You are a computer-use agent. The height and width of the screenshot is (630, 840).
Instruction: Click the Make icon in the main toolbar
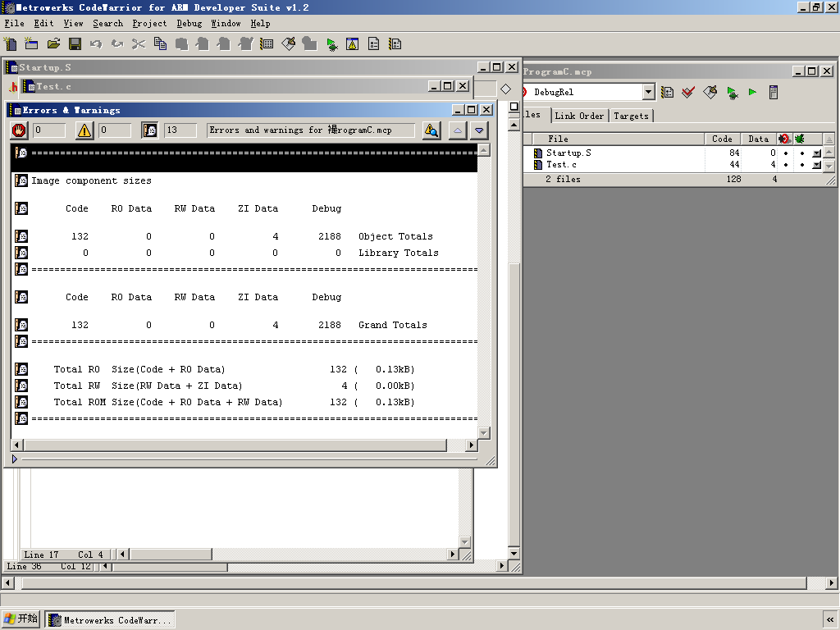click(288, 44)
